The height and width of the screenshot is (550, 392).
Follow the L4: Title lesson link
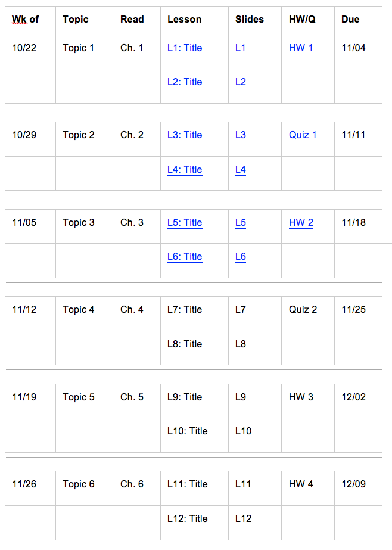pyautogui.click(x=185, y=170)
